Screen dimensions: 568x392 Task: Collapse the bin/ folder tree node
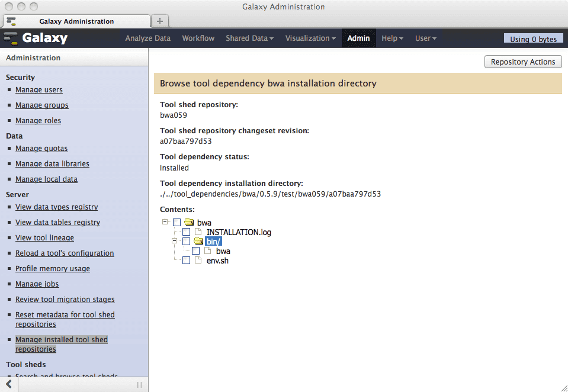(x=174, y=241)
